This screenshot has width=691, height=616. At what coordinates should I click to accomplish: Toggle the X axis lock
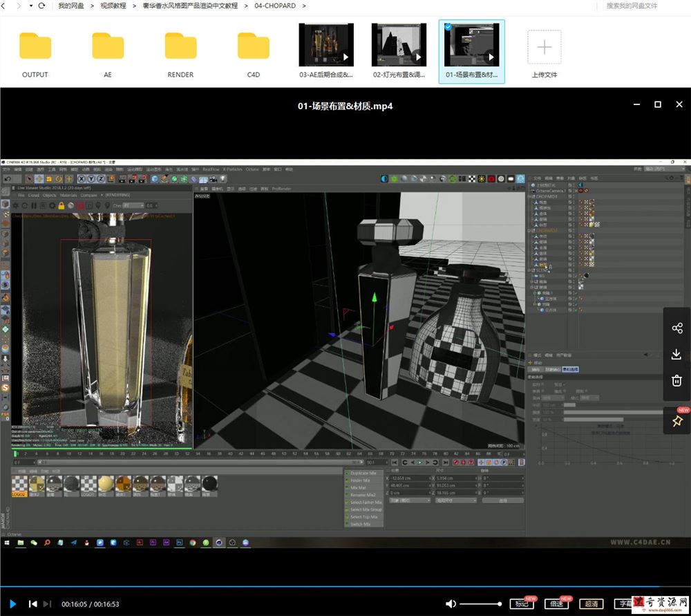point(81,178)
